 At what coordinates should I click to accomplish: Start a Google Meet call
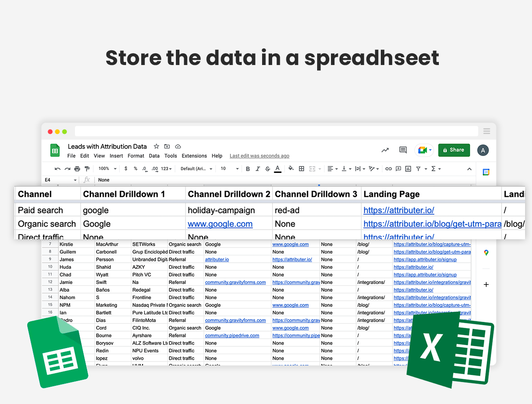pyautogui.click(x=423, y=150)
